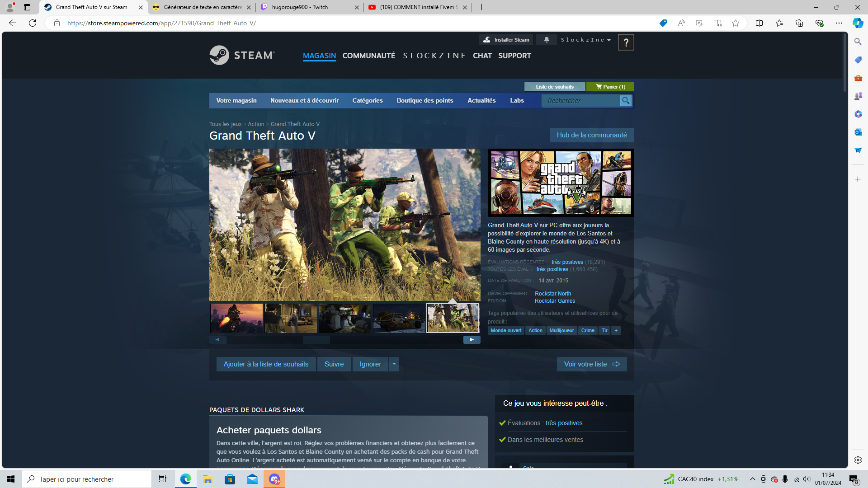Viewport: 868px width, 488px height.
Task: Open File Explorer from the taskbar
Action: point(208,479)
